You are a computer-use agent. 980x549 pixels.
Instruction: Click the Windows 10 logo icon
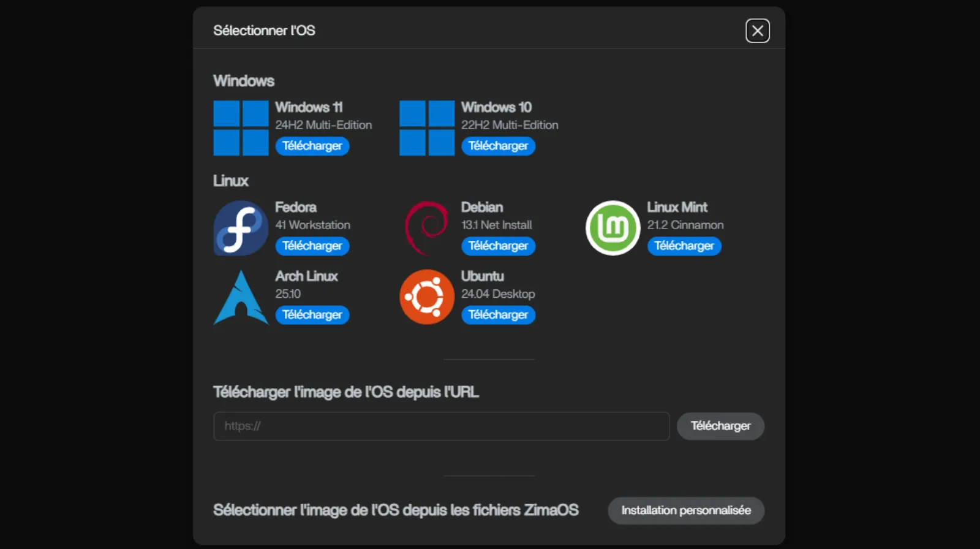[x=427, y=128]
